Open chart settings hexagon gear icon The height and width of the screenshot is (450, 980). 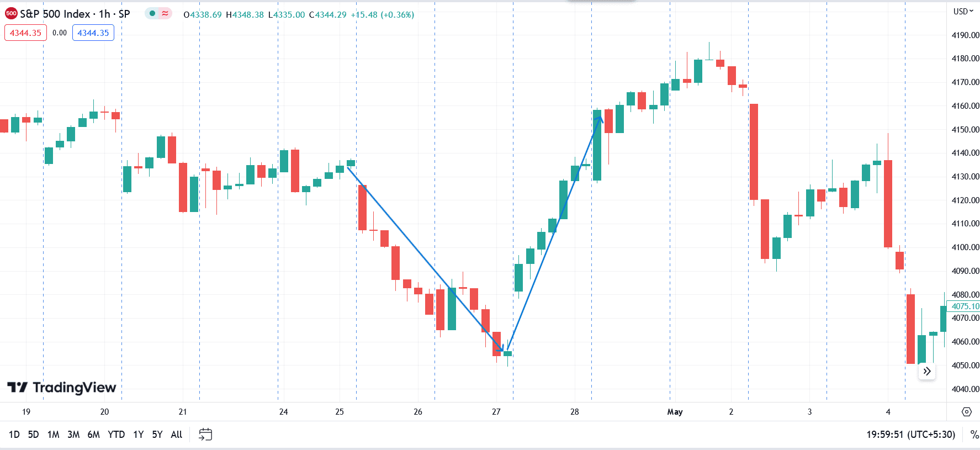pos(966,412)
